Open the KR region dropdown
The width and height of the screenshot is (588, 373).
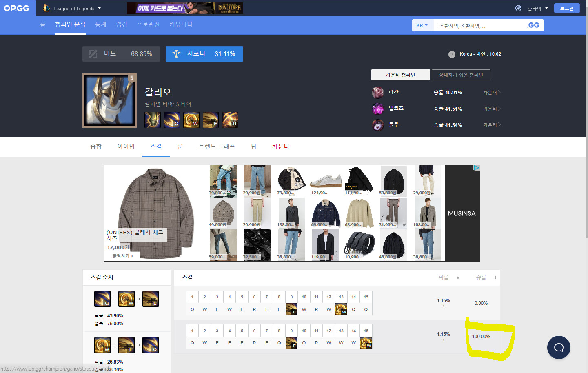tap(422, 25)
